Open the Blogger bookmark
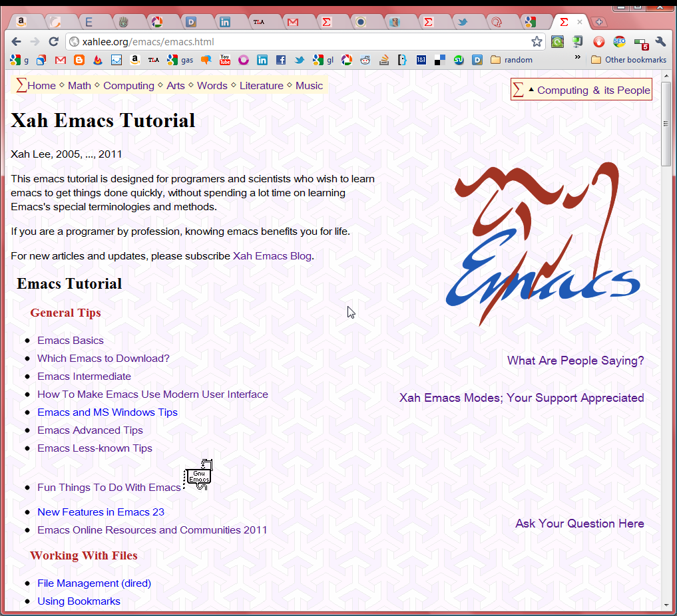The height and width of the screenshot is (616, 677). [79, 60]
